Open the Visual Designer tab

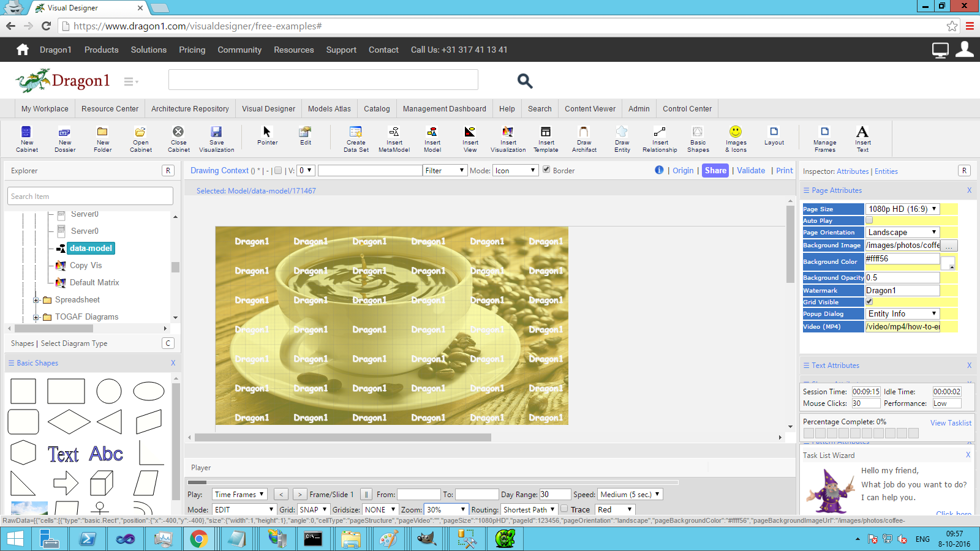pos(268,108)
